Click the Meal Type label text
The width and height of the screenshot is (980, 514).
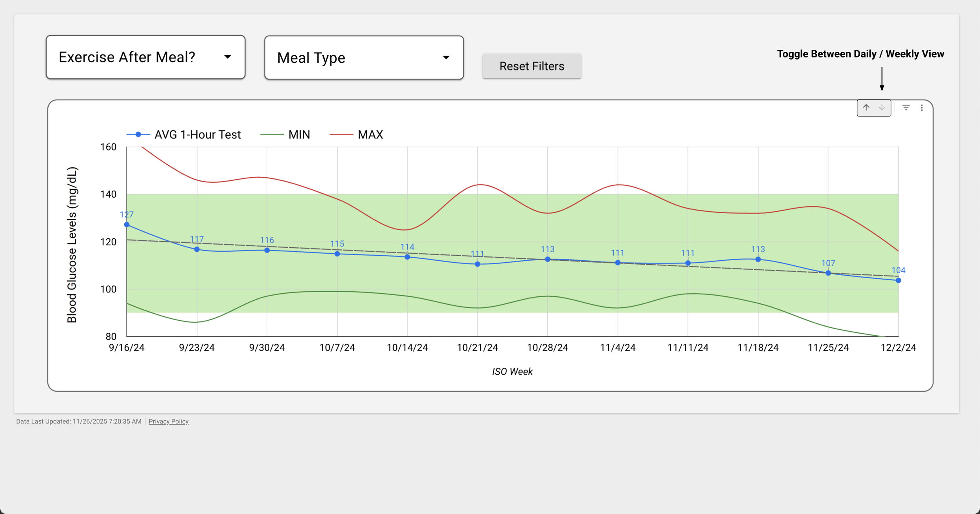coord(311,58)
